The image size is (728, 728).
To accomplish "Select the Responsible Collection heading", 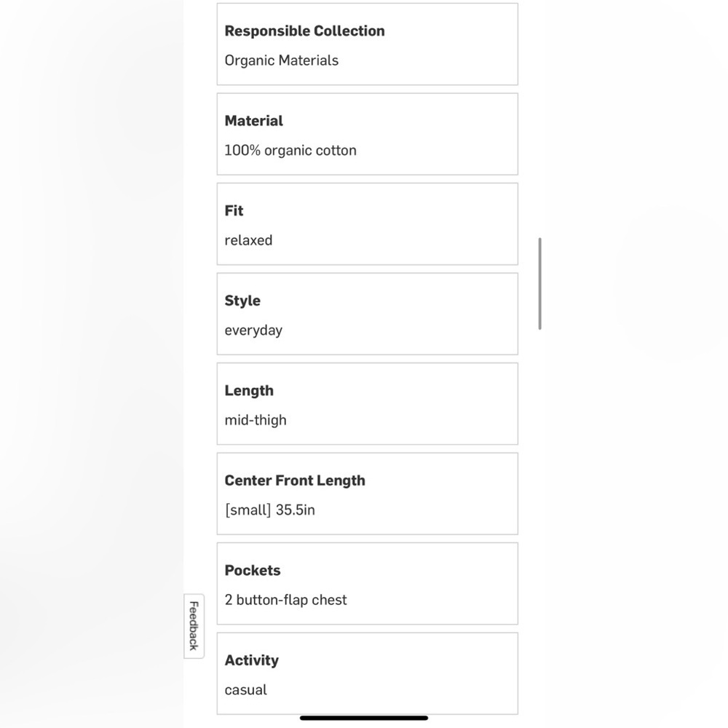I will [x=304, y=31].
